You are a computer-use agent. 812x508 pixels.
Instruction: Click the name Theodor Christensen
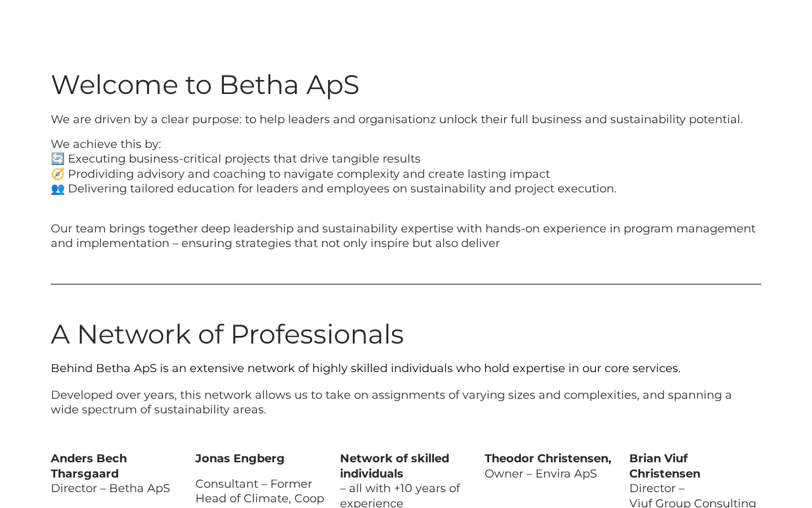(x=548, y=458)
